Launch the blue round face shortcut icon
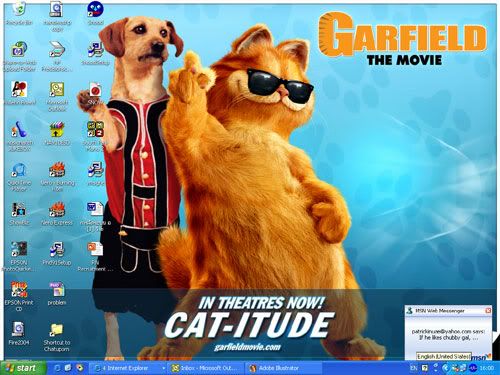500x375 pixels. point(95,9)
